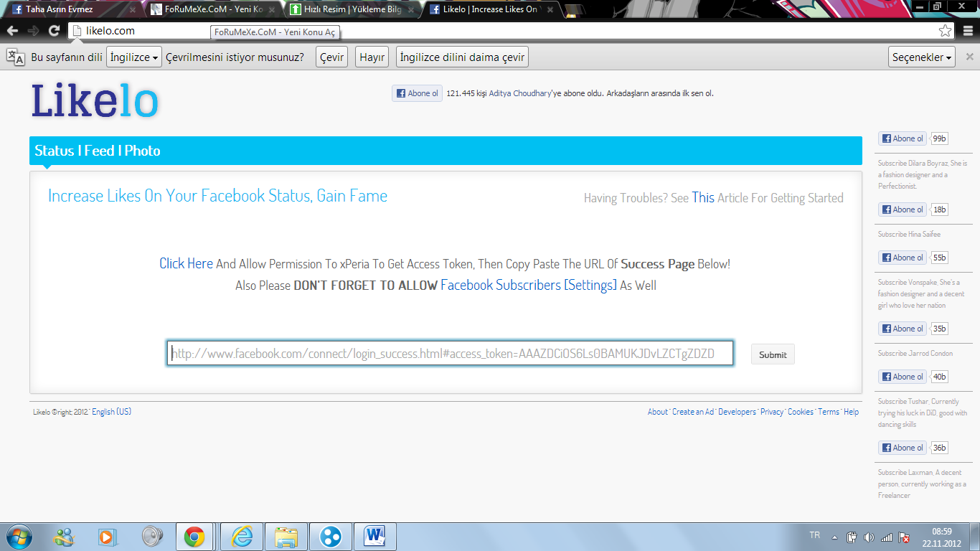Image resolution: width=980 pixels, height=551 pixels.
Task: Click the access token URL input field
Action: 451,353
